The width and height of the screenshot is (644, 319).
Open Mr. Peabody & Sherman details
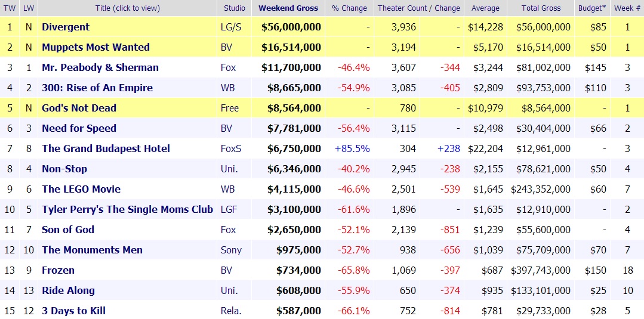tap(100, 67)
